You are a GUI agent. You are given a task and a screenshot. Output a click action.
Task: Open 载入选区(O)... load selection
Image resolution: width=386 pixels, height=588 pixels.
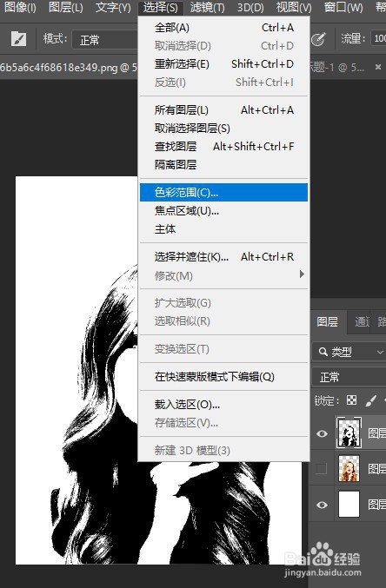coord(223,404)
